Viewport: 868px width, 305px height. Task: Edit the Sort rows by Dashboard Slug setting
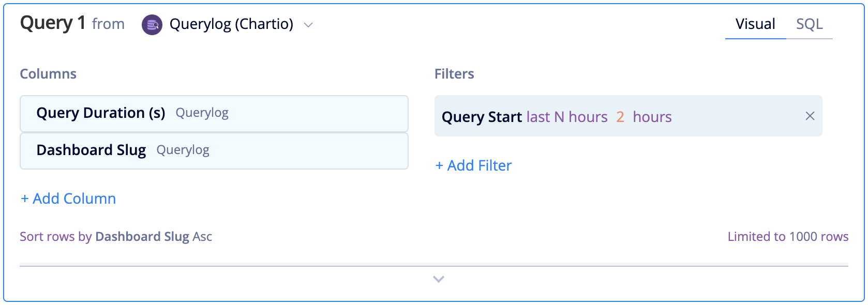(x=116, y=237)
